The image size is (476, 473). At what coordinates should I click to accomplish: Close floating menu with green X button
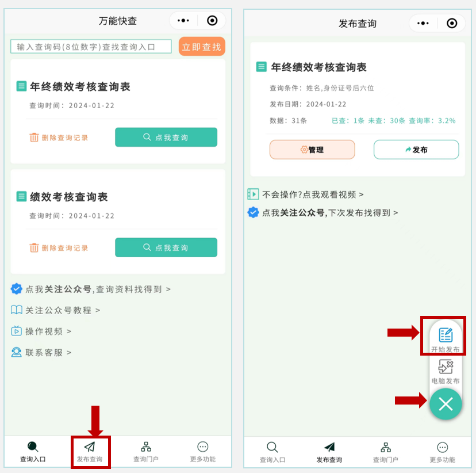coord(446,404)
